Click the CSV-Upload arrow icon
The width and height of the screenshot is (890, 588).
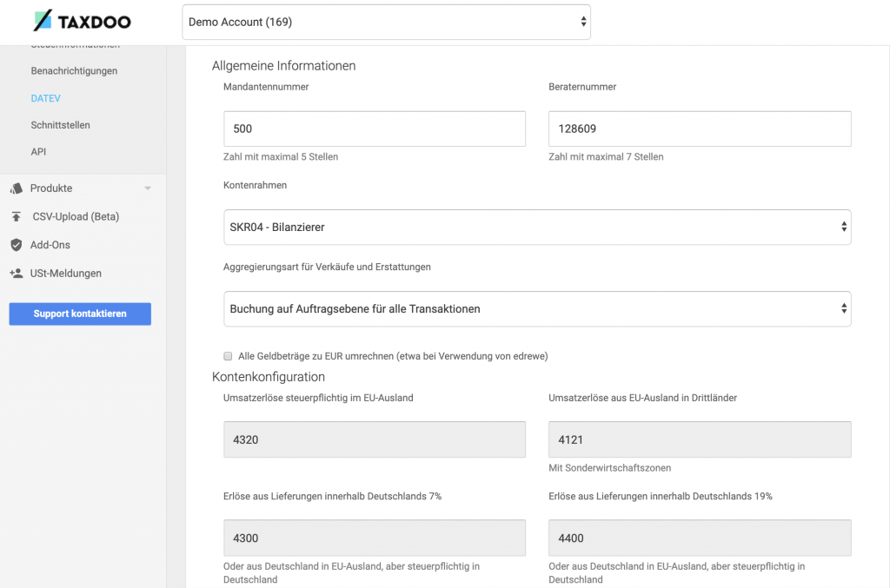coord(17,216)
